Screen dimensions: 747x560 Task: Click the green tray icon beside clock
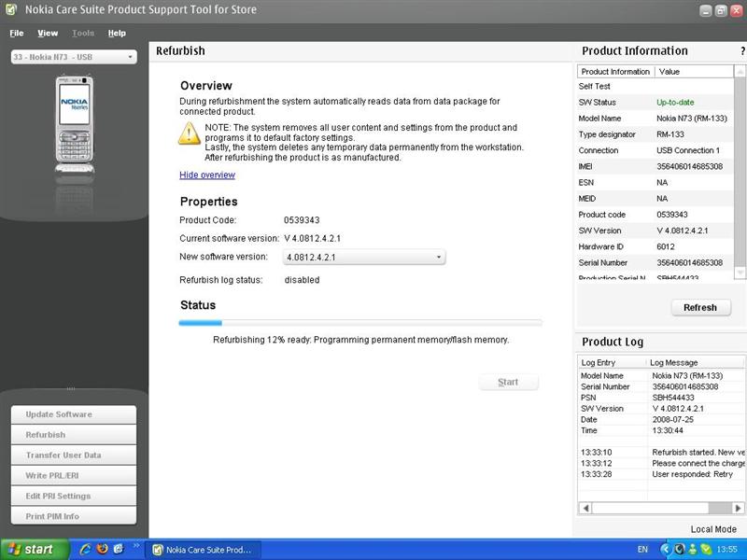click(x=706, y=550)
